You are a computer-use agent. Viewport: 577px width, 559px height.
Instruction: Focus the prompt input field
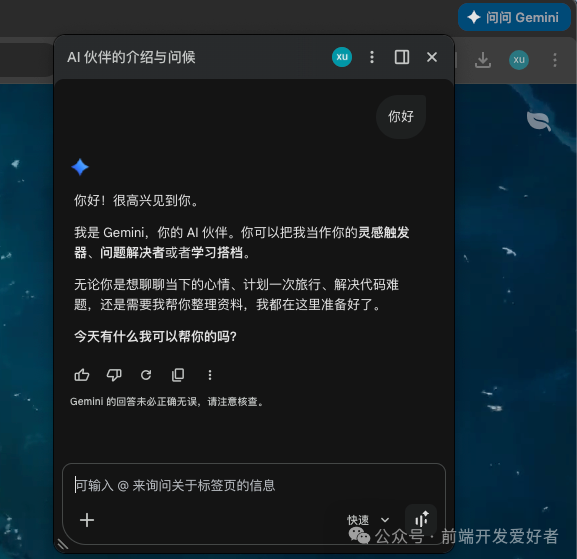[x=254, y=485]
